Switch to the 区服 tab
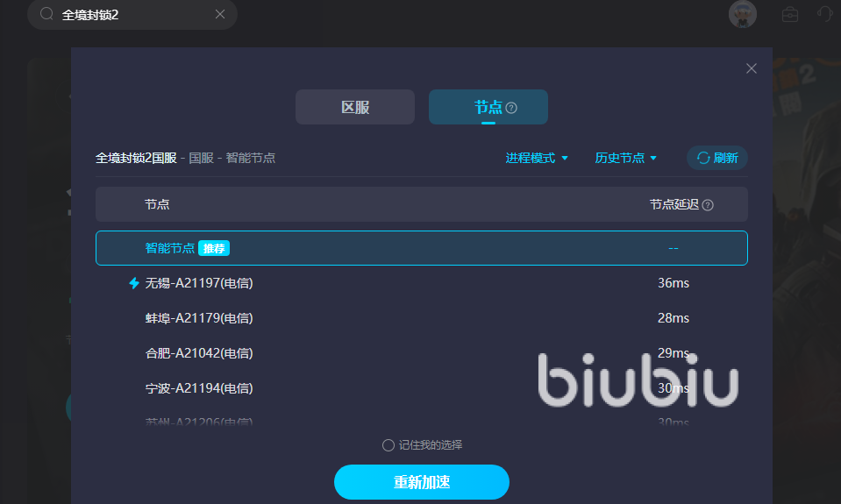The image size is (841, 504). point(355,107)
